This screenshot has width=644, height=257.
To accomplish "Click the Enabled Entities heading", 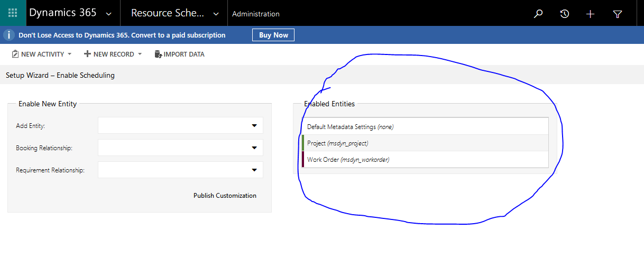I will click(x=329, y=104).
